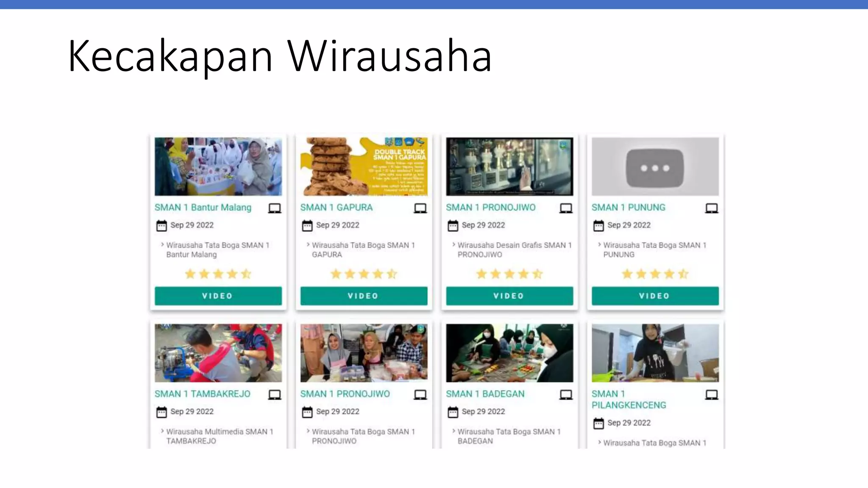
Task: Open the placeholder thumbnail on SMAN 1 PUNUNG
Action: click(x=655, y=166)
